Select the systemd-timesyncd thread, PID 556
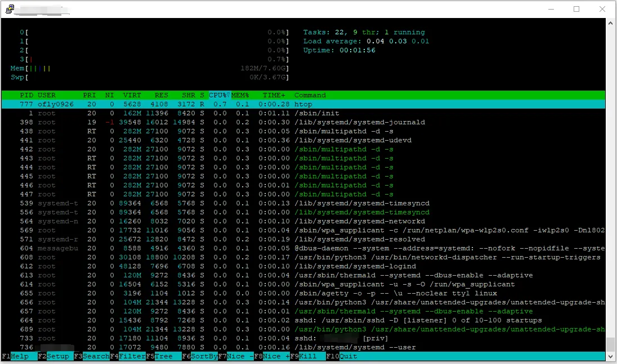 [303, 212]
